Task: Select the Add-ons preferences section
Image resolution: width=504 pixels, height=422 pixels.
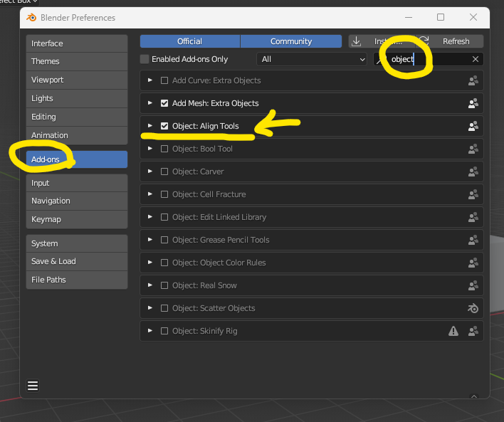Action: tap(77, 159)
